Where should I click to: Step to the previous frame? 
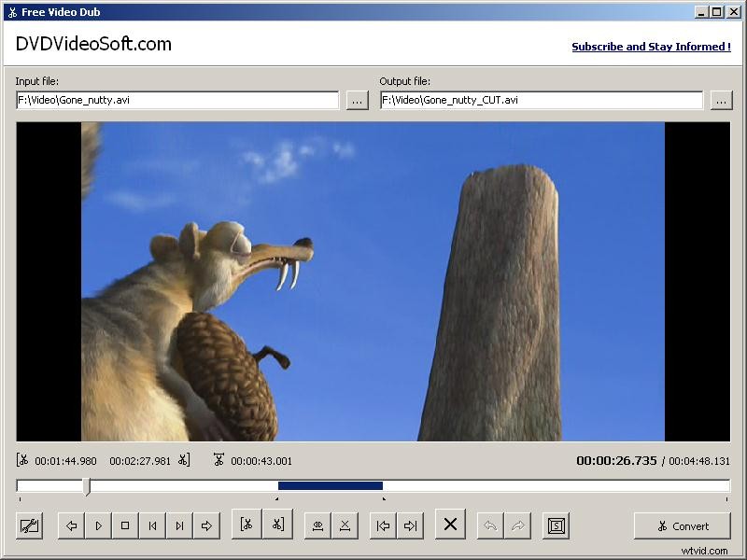point(152,525)
